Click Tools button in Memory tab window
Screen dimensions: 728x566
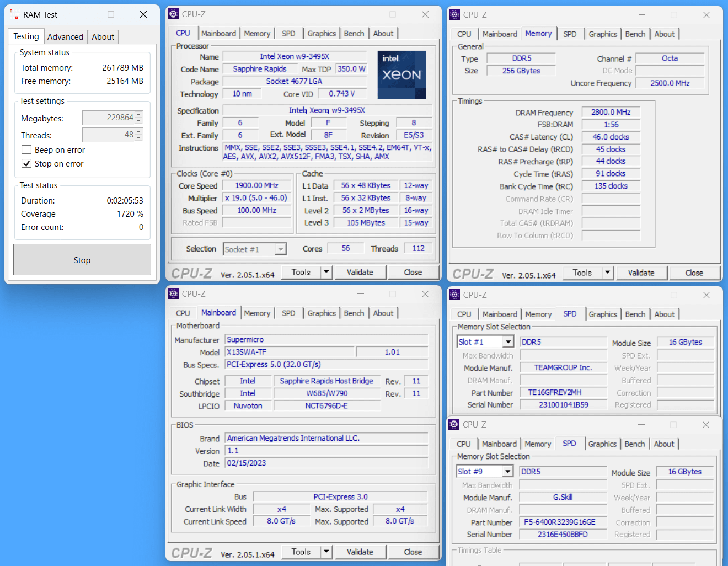click(x=582, y=273)
